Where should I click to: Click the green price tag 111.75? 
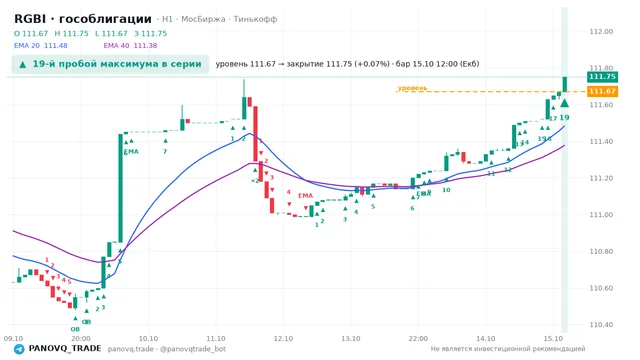click(x=602, y=77)
